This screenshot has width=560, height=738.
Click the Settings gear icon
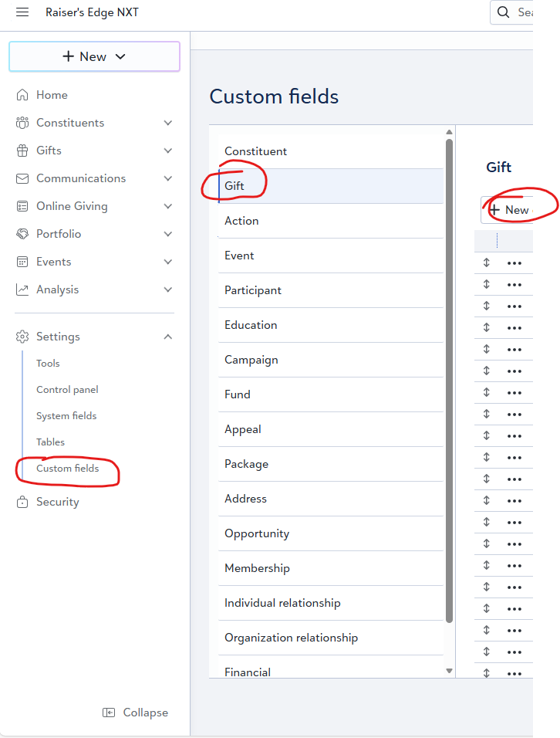[x=22, y=337]
